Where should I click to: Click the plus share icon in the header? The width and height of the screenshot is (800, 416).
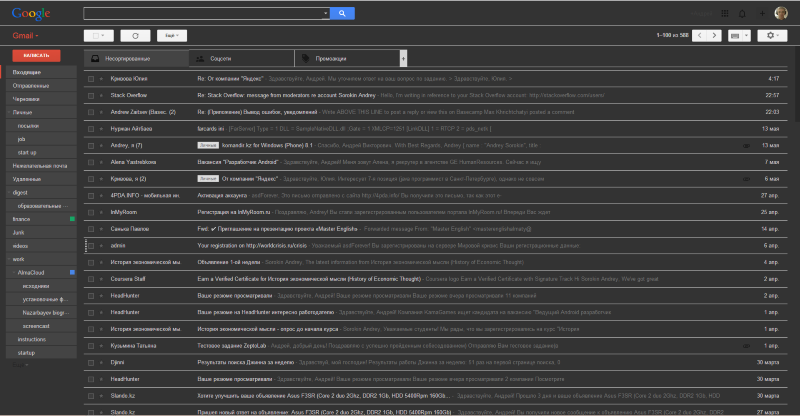762,14
